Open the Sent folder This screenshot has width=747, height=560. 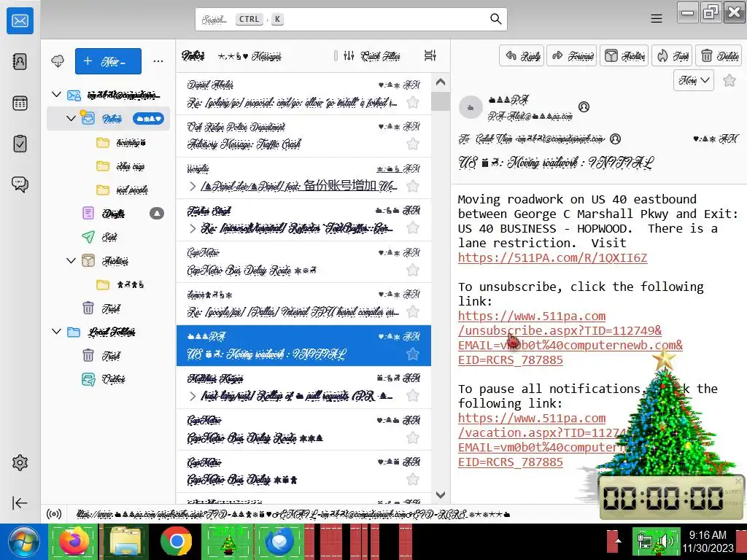(109, 237)
